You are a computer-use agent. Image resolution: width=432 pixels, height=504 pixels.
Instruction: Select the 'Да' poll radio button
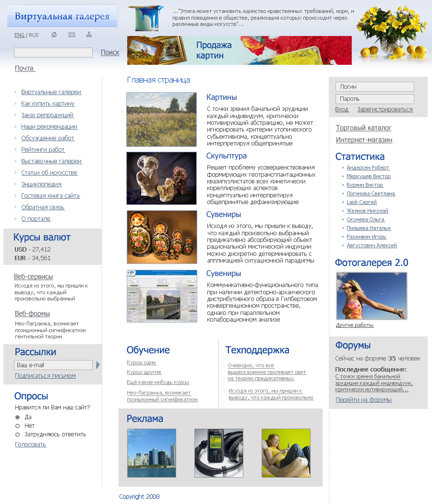pos(18,417)
